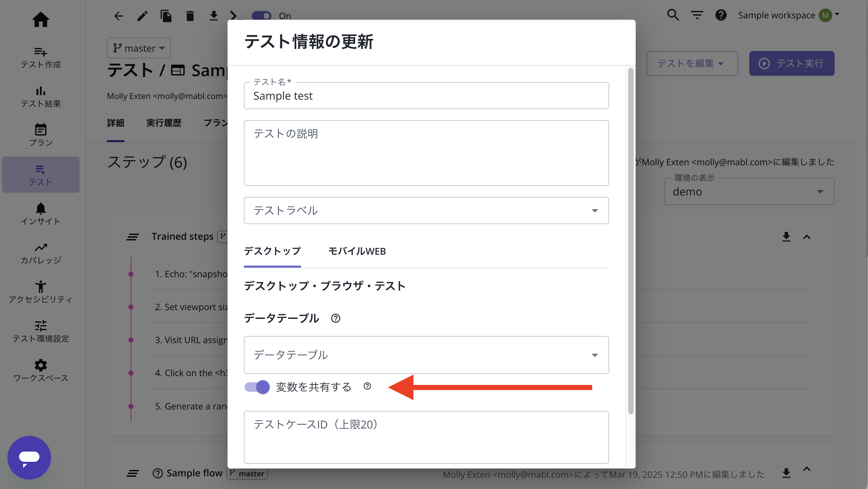
Task: Turn off the On toggle in the toolbar
Action: coord(261,15)
